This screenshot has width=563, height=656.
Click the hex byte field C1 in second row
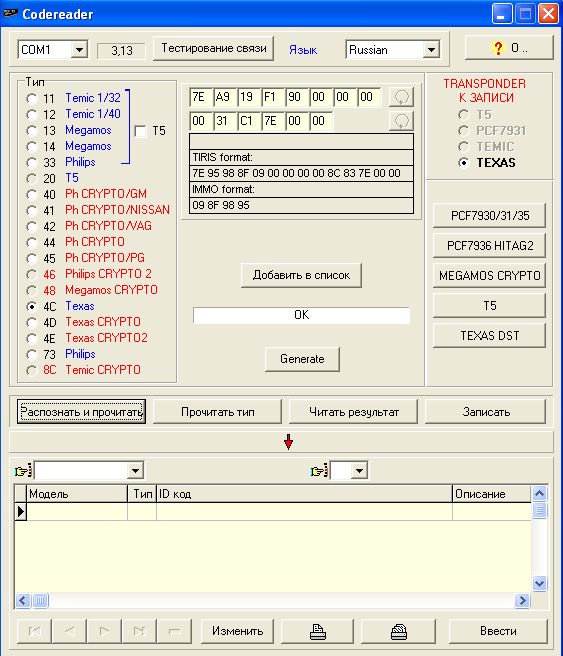[x=249, y=121]
